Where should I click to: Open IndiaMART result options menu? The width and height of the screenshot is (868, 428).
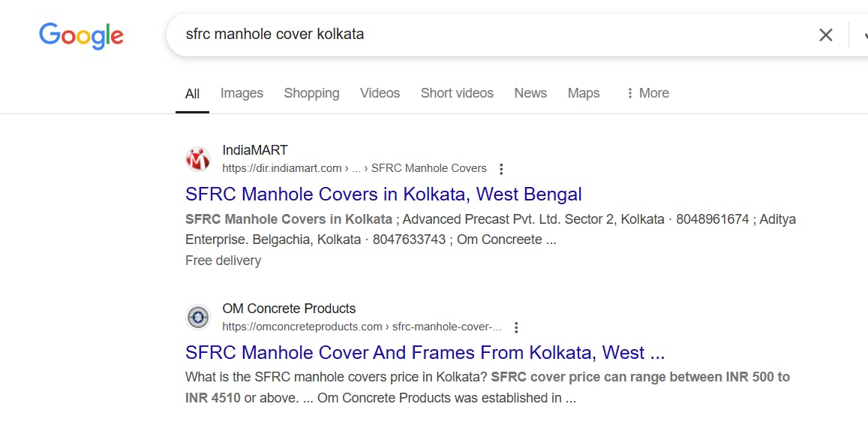click(502, 169)
